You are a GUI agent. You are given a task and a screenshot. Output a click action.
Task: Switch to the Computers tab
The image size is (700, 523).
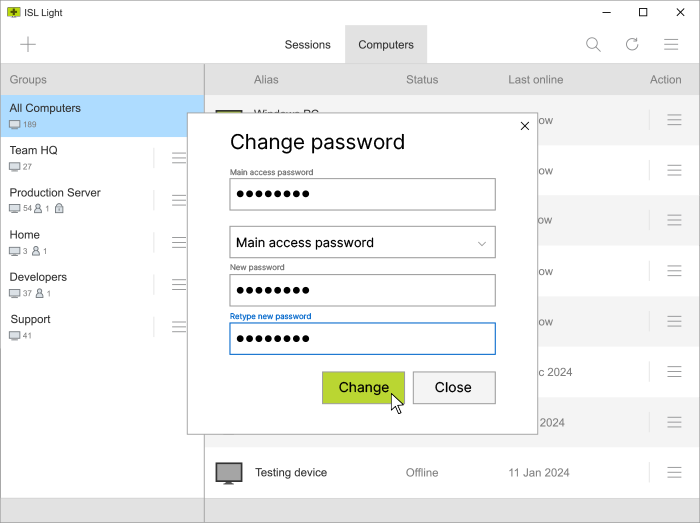click(386, 44)
